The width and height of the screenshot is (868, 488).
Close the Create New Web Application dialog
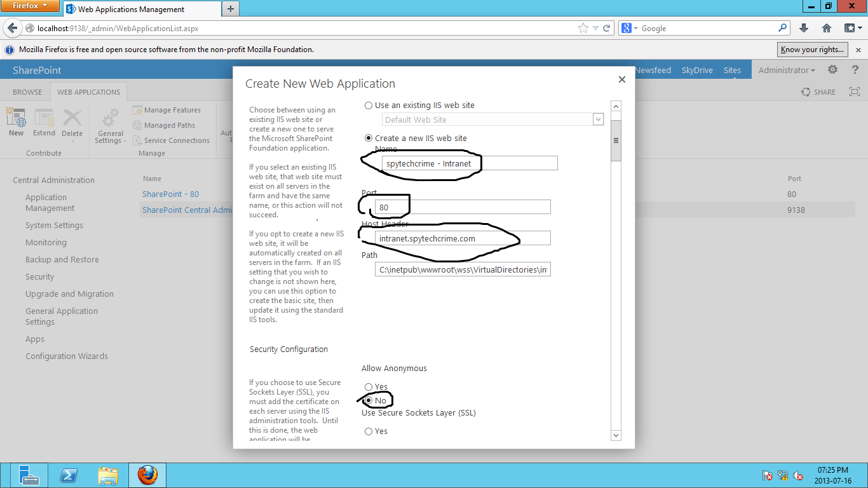tap(622, 79)
